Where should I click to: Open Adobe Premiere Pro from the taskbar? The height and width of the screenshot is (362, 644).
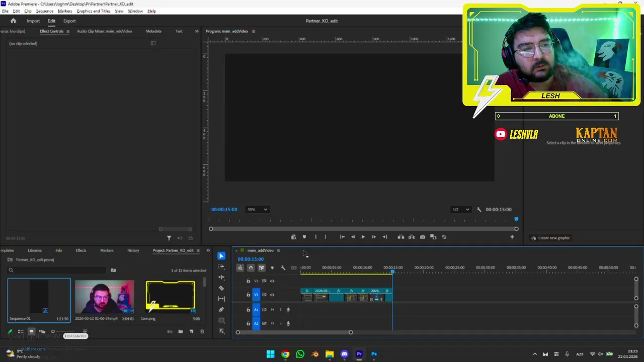tap(359, 354)
